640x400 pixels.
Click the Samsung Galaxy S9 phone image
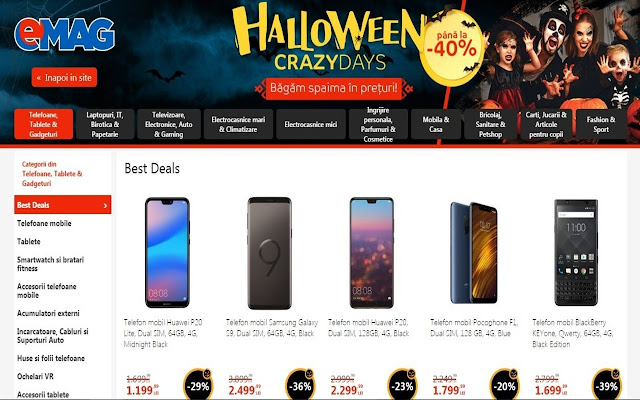point(269,253)
